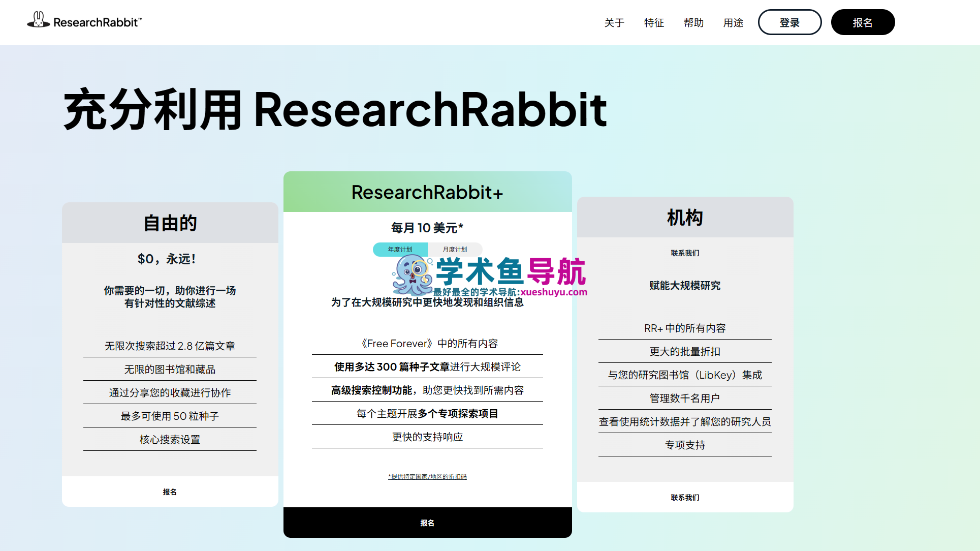Click black 报名 bar under ResearchRabbit+ plan

(427, 523)
